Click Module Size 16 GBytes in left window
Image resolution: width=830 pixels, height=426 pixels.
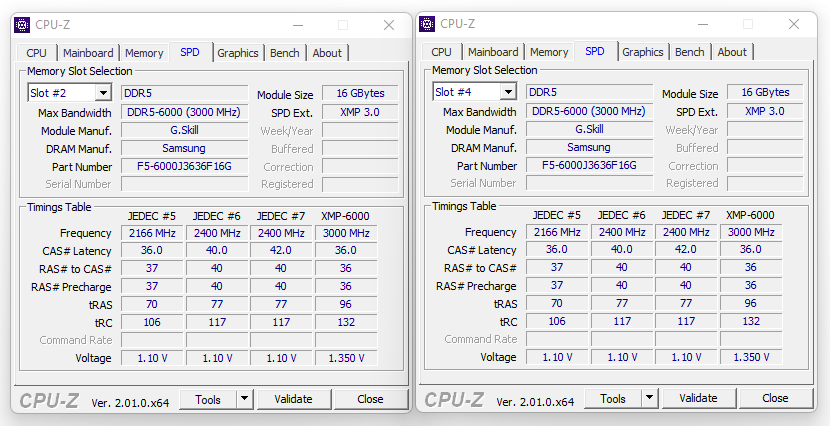click(360, 93)
